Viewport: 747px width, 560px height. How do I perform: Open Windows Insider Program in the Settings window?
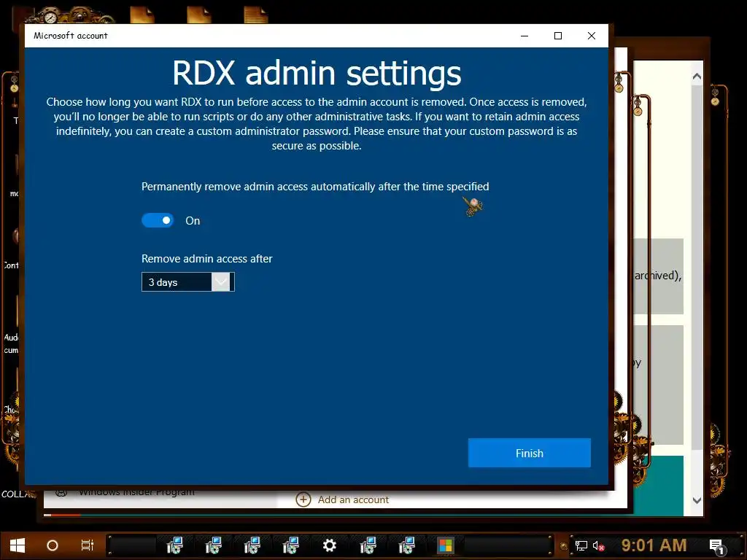[x=136, y=491]
